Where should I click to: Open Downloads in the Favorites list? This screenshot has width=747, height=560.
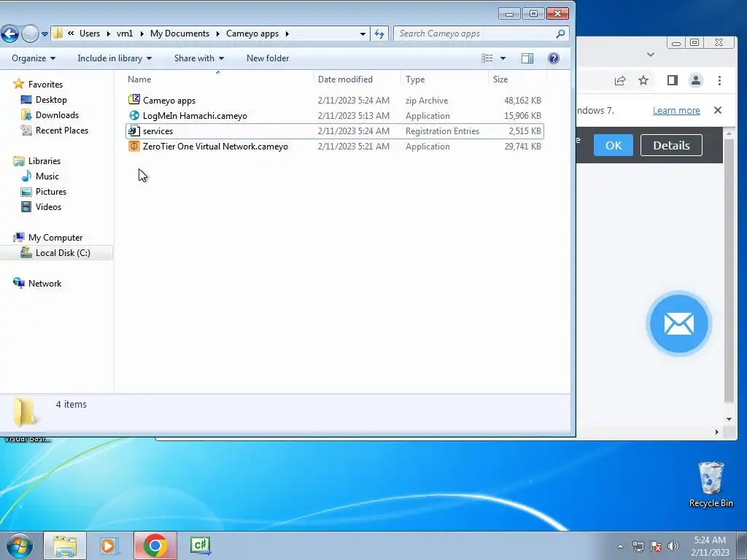(x=57, y=114)
